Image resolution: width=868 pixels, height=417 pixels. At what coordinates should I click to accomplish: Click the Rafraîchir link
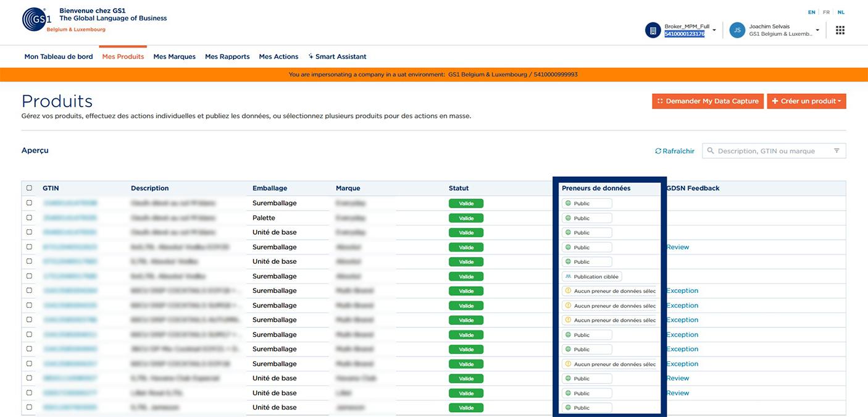pos(675,151)
